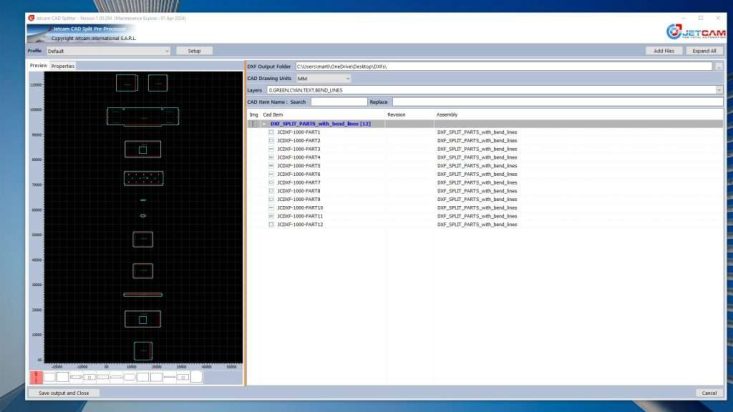Click the part icon beside JCDXF-1000-PART3
Viewport: 733px width, 412px height.
(271, 149)
